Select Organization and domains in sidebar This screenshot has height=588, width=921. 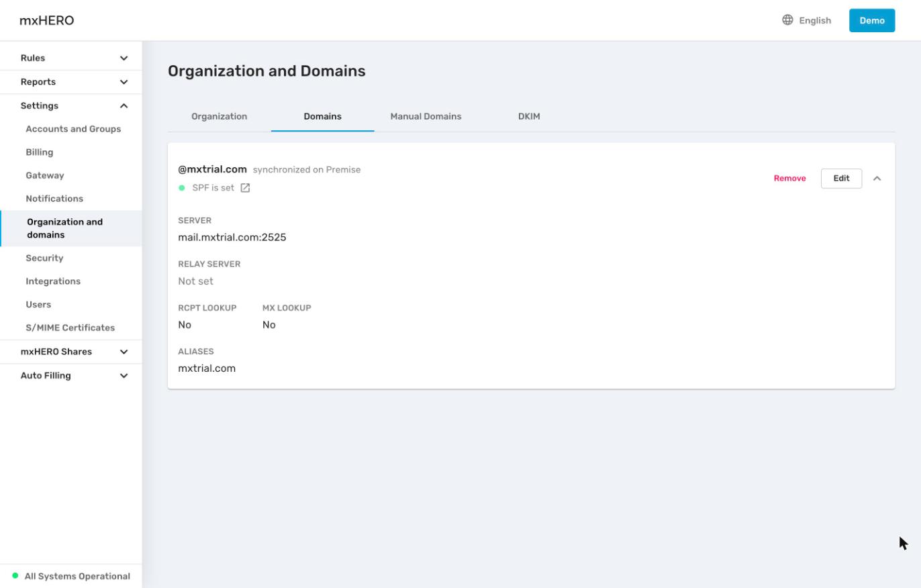[x=71, y=228]
